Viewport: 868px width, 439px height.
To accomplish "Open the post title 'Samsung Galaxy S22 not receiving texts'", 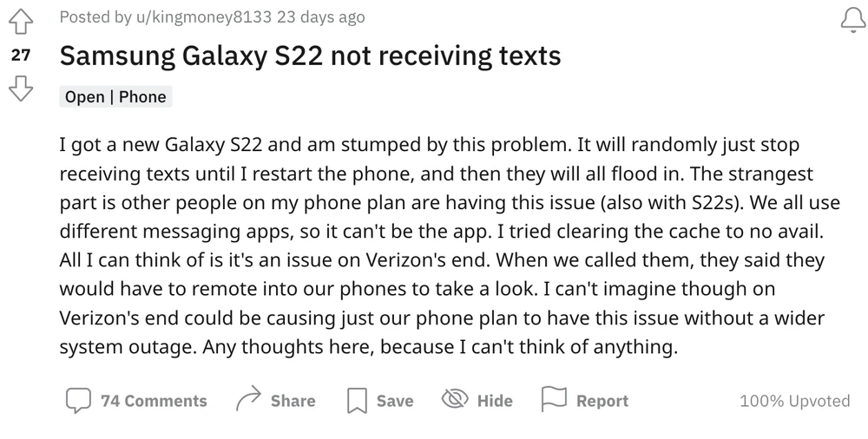I will [x=309, y=56].
